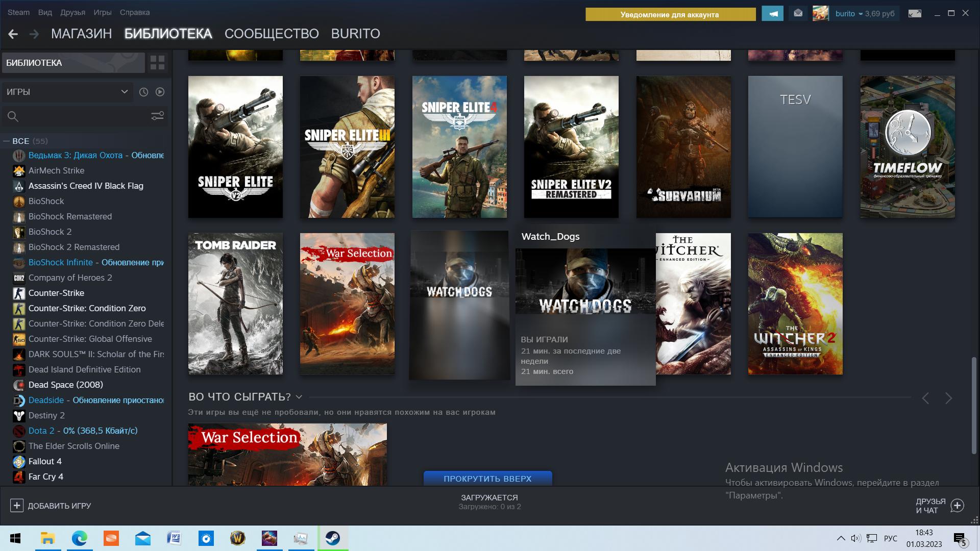Show next shelf items arrow
The image size is (980, 551).
(948, 398)
